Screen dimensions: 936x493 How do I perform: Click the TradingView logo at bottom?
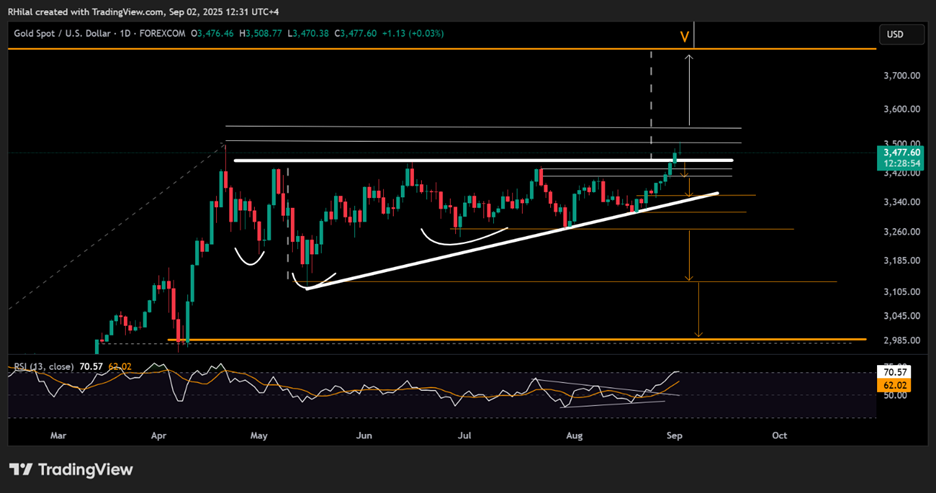click(x=71, y=470)
